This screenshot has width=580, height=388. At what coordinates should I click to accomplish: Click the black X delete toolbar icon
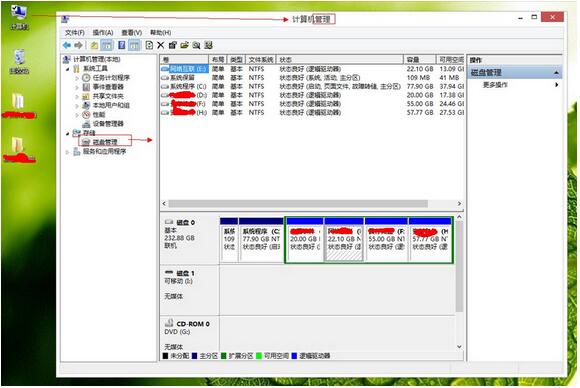(x=161, y=45)
